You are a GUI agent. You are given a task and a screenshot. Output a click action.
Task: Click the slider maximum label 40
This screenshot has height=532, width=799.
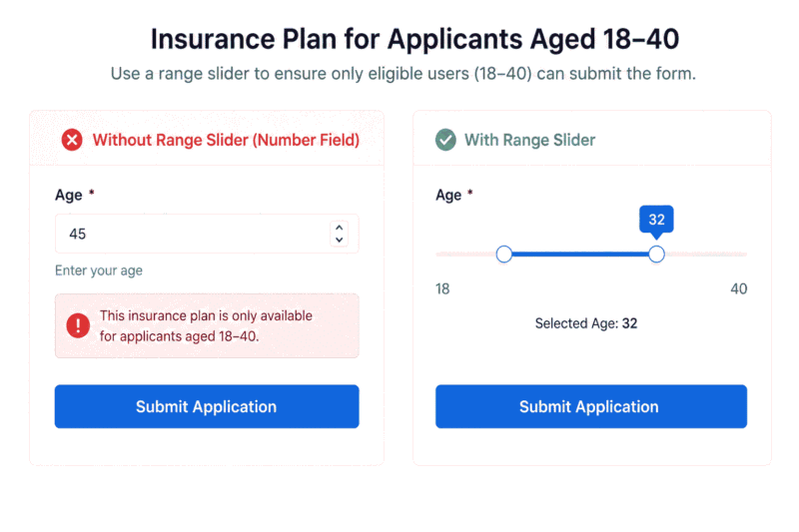coord(739,288)
